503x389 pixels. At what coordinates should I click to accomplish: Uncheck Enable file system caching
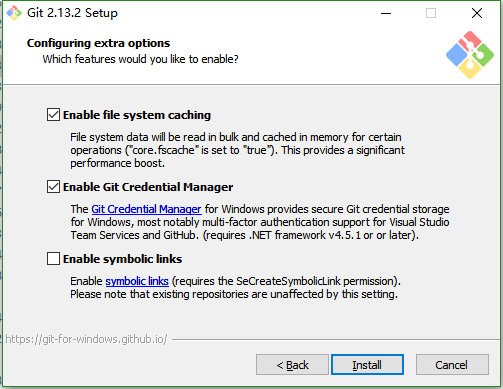(53, 115)
